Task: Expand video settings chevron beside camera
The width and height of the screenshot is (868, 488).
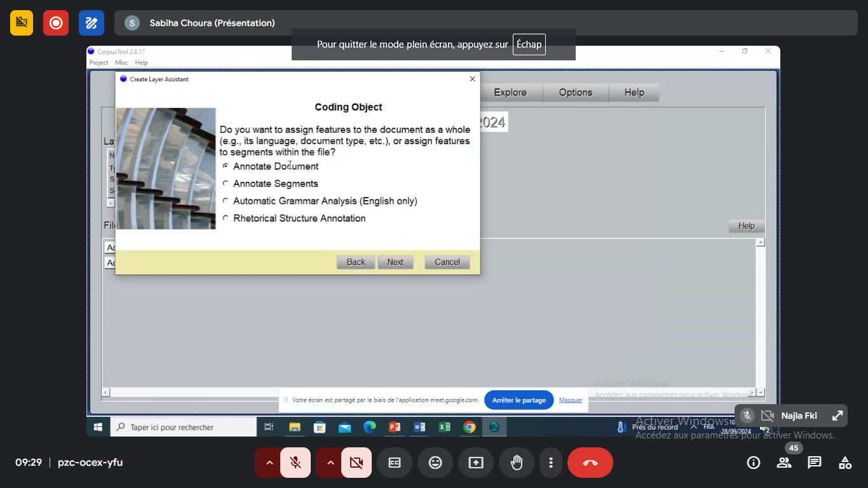Action: 330,463
